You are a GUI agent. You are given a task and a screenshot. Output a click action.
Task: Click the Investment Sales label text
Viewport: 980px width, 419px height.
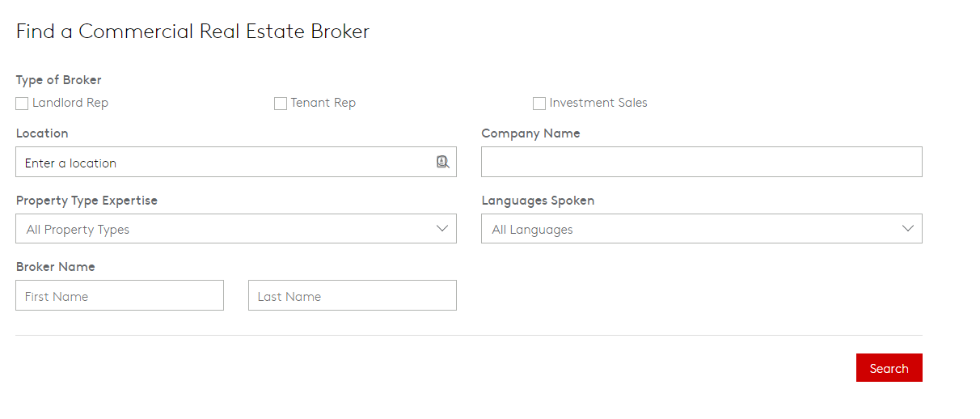(x=598, y=103)
